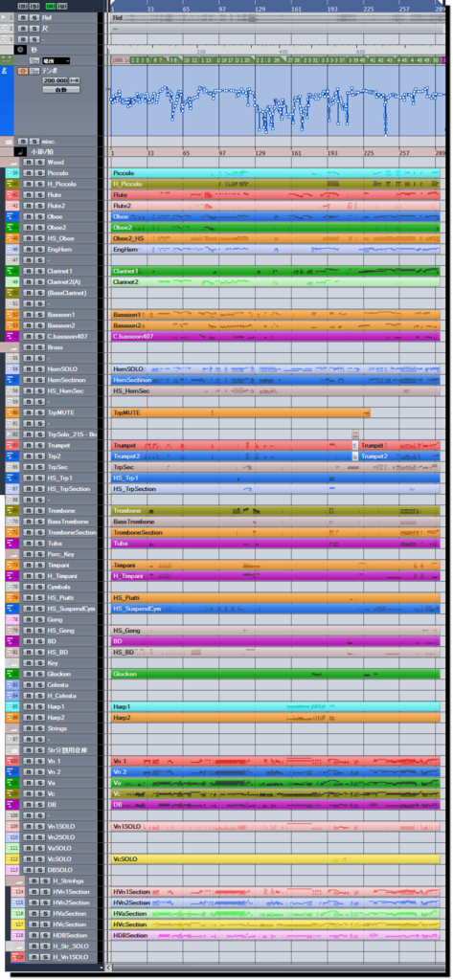Click the Oboe track's blue track icon
The height and width of the screenshot is (980, 453).
(x=11, y=216)
